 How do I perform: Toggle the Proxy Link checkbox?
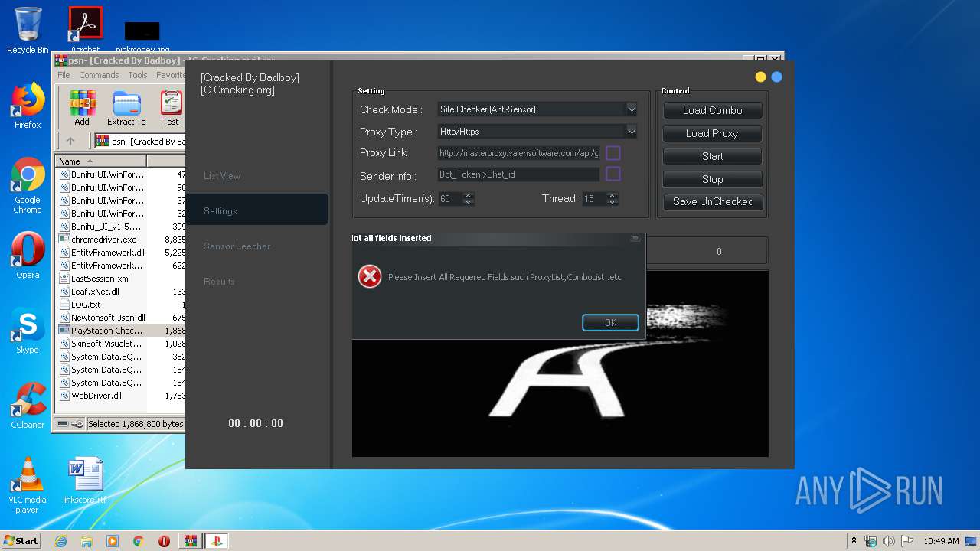pos(613,153)
